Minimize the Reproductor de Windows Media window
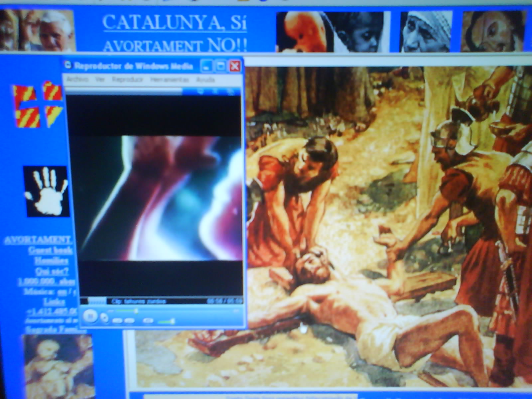 pyautogui.click(x=206, y=66)
